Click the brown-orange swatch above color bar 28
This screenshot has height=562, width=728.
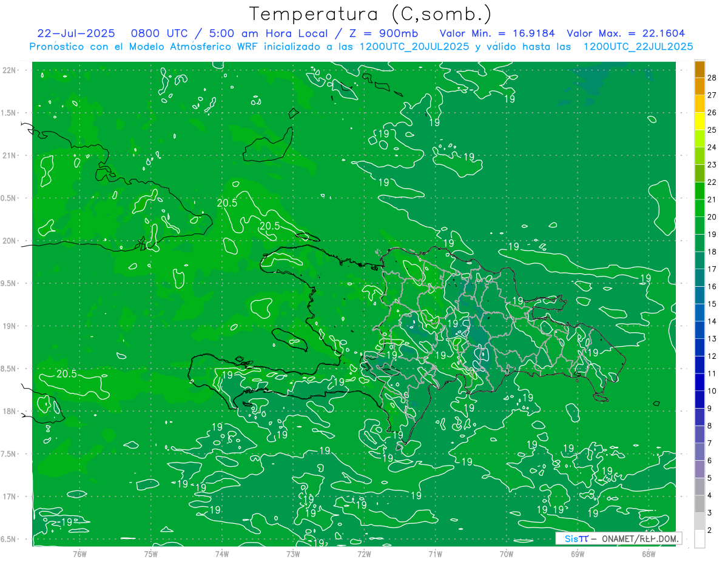[x=699, y=69]
